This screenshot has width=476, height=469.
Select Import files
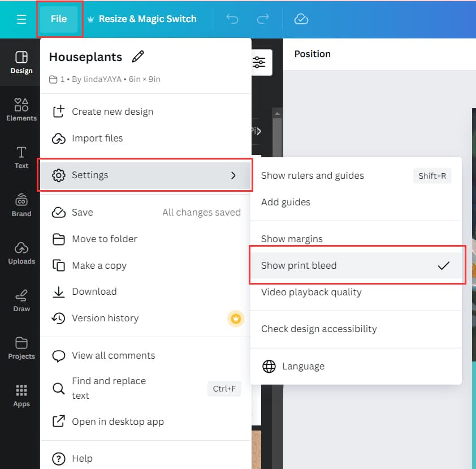point(145,139)
